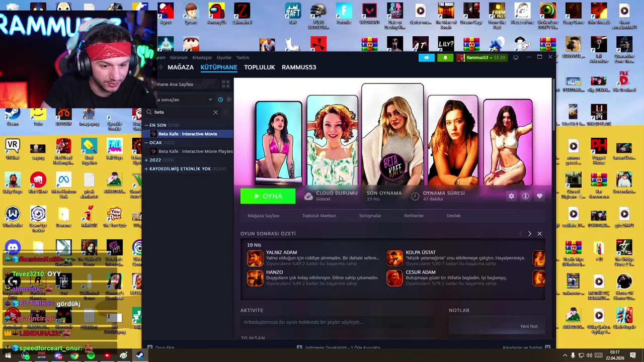
Task: Open the MAĞAZA tab
Action: pos(181,67)
